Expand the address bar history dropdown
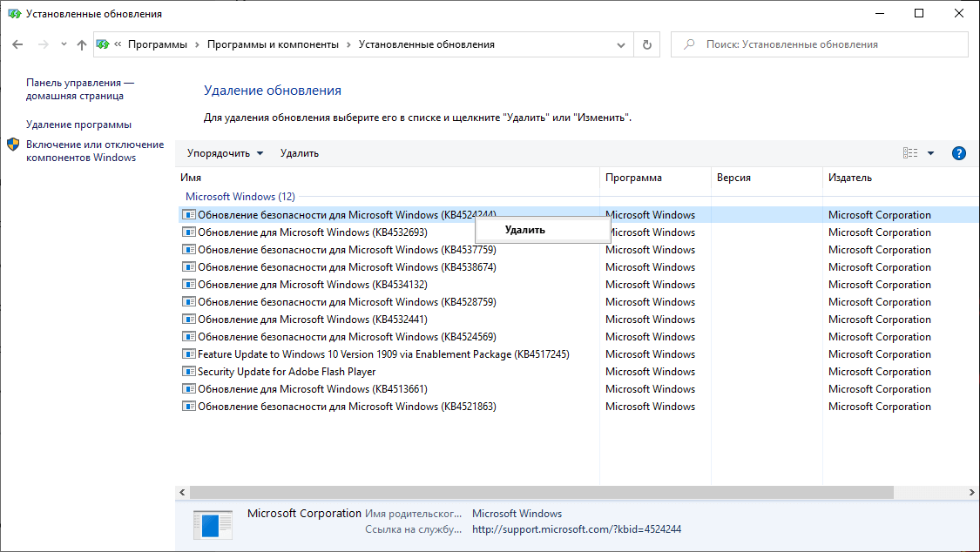This screenshot has width=980, height=552. 621,44
